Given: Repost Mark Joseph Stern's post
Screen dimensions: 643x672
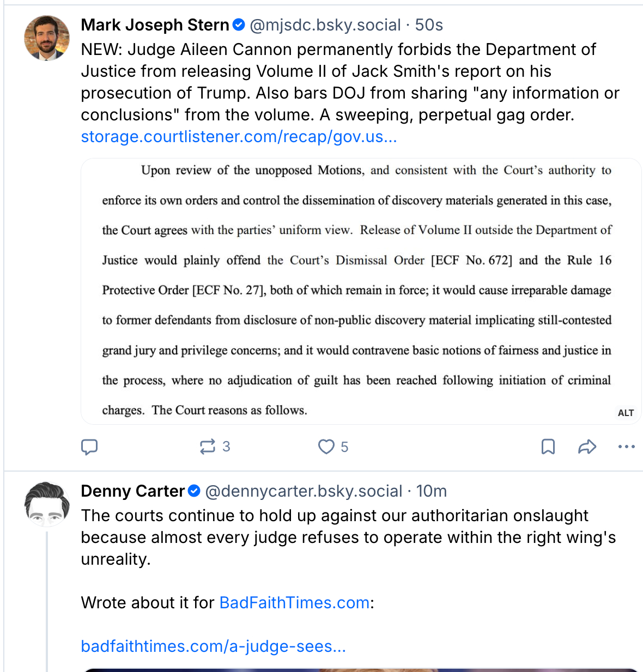Looking at the screenshot, I should click(x=208, y=447).
